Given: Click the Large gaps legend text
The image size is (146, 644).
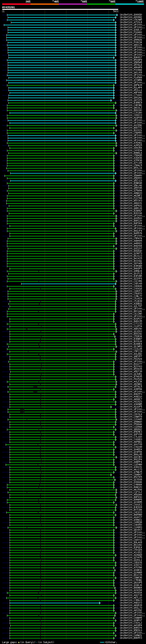Looking at the screenshot, I should [28, 642].
